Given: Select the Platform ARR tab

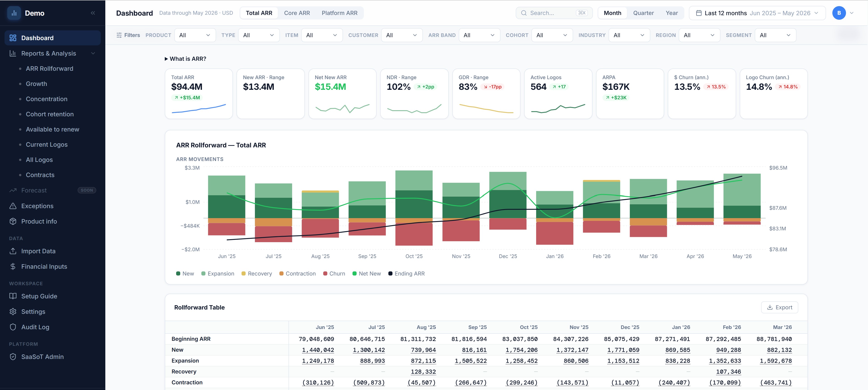Looking at the screenshot, I should click(x=339, y=13).
